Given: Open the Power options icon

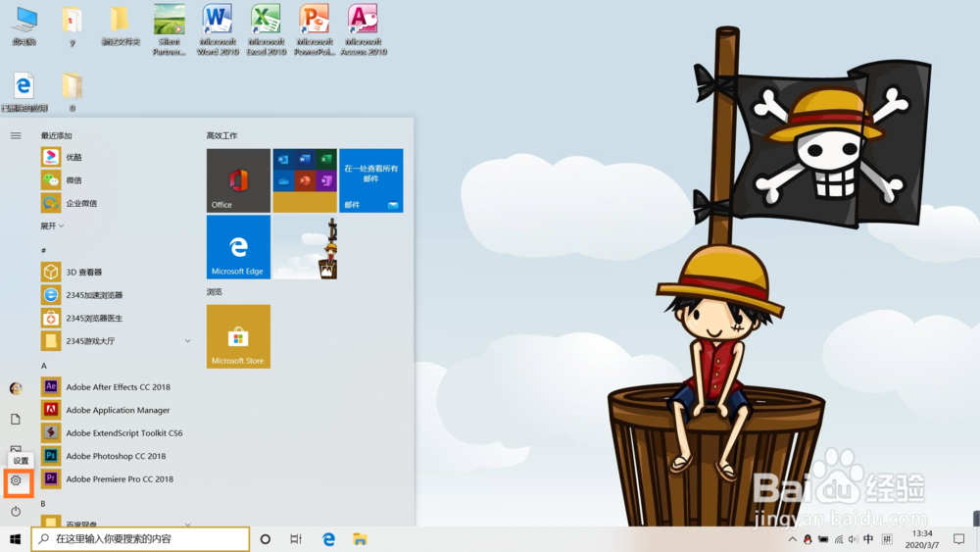Looking at the screenshot, I should [16, 511].
